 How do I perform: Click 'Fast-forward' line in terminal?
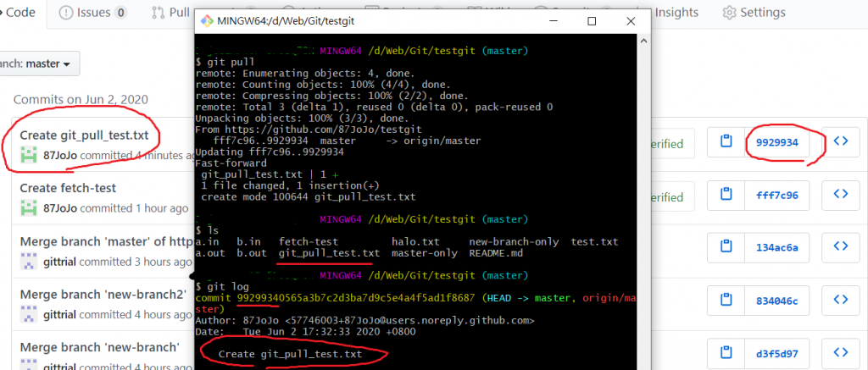pos(231,163)
